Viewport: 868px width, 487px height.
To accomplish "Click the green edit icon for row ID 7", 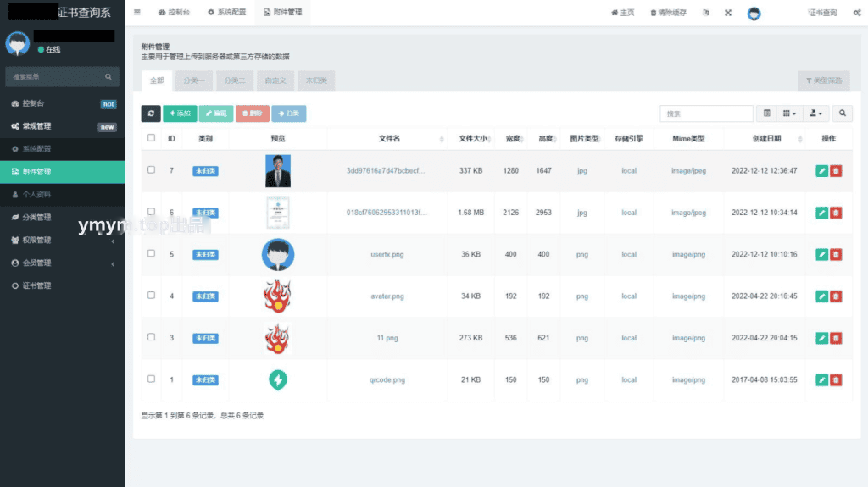I will pos(821,171).
